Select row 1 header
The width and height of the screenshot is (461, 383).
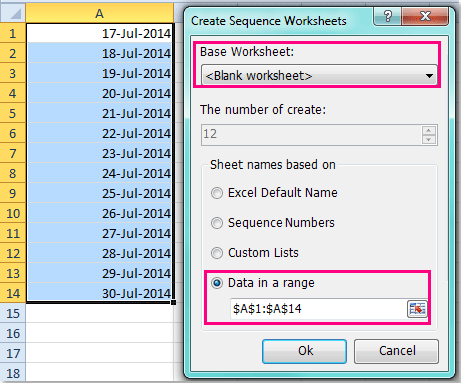click(13, 33)
